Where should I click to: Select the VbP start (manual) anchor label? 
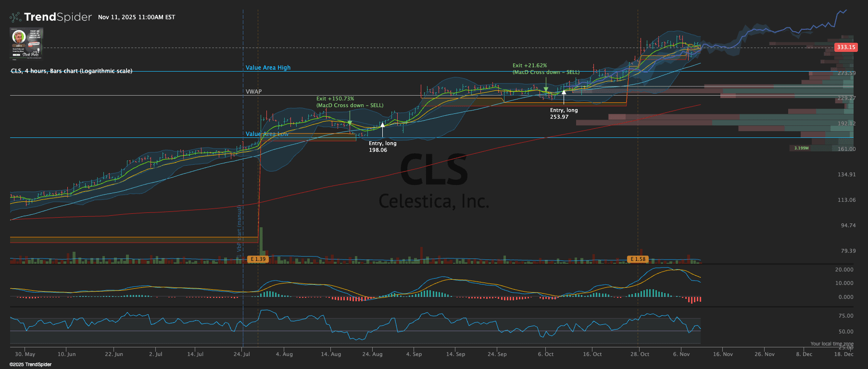pyautogui.click(x=239, y=228)
